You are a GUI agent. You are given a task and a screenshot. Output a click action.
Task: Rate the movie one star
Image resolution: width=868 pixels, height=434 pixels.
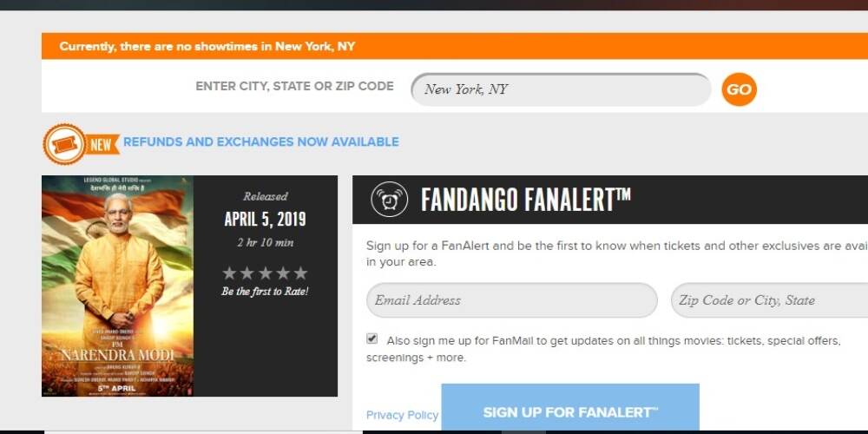tap(229, 273)
